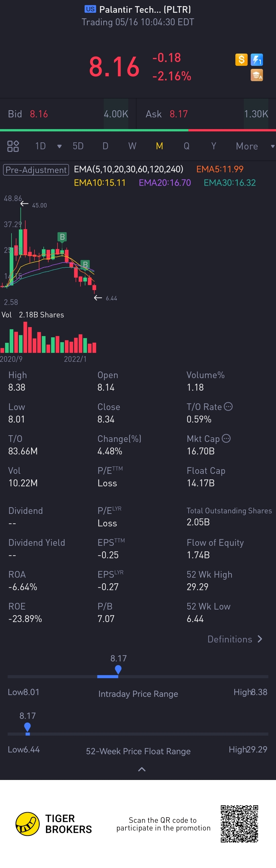Tap the upper green B buy marker
The width and height of the screenshot is (276, 868).
[x=62, y=237]
